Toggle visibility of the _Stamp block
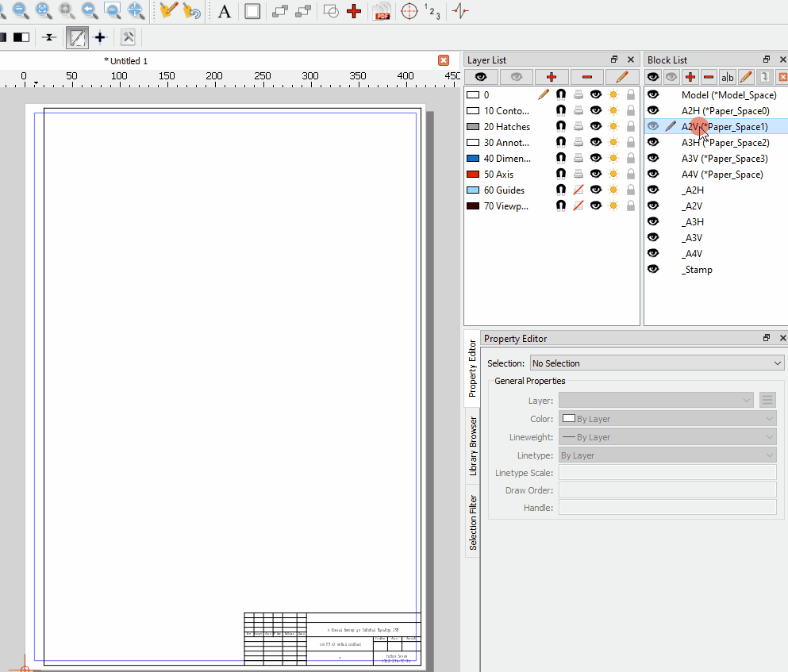Image resolution: width=788 pixels, height=672 pixels. pos(653,270)
